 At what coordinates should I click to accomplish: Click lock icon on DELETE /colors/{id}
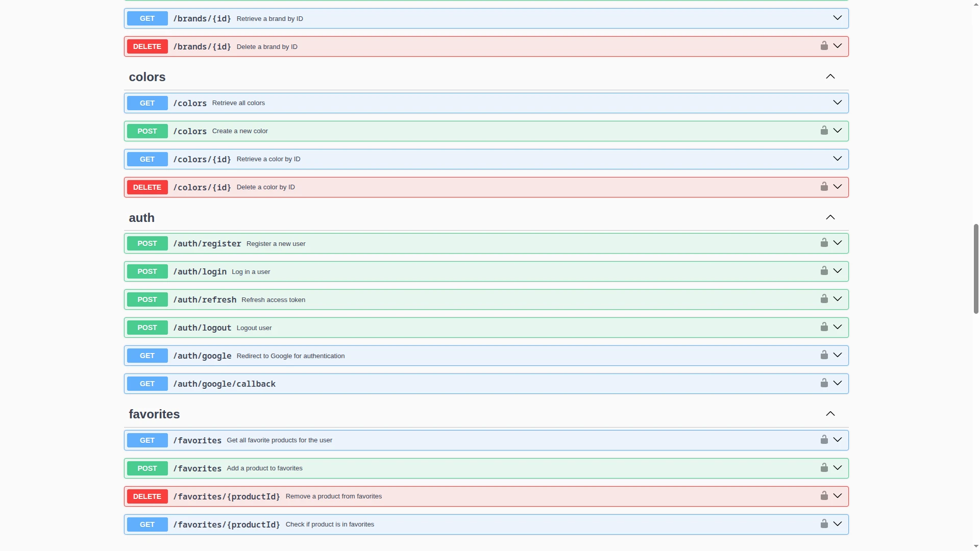click(x=824, y=187)
